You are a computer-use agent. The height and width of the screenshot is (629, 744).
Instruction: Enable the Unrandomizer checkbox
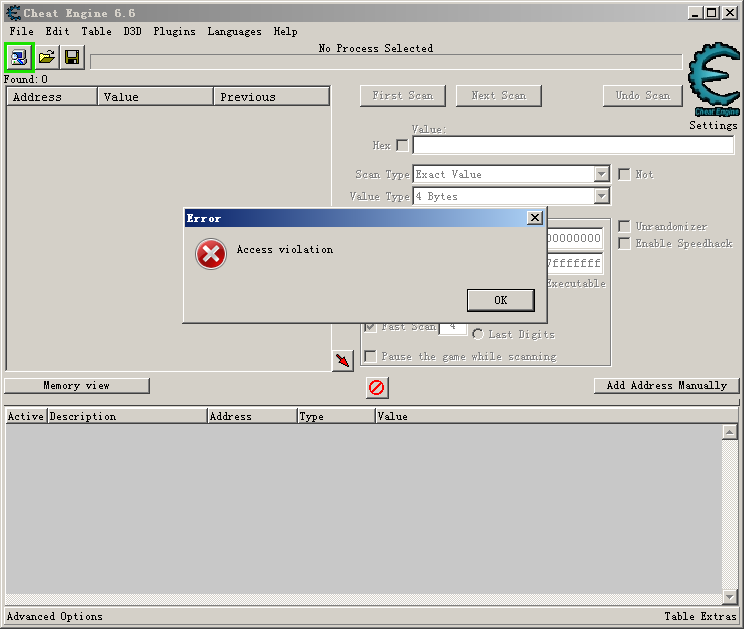(x=624, y=226)
